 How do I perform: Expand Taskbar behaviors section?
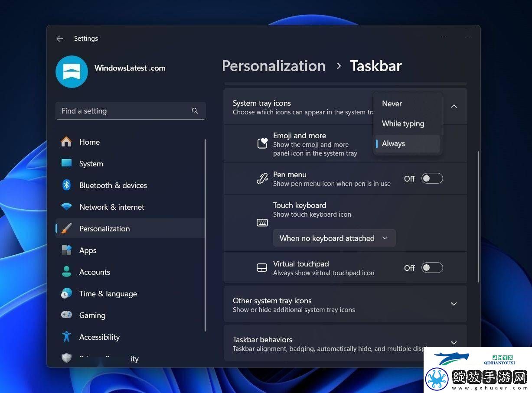(x=454, y=343)
